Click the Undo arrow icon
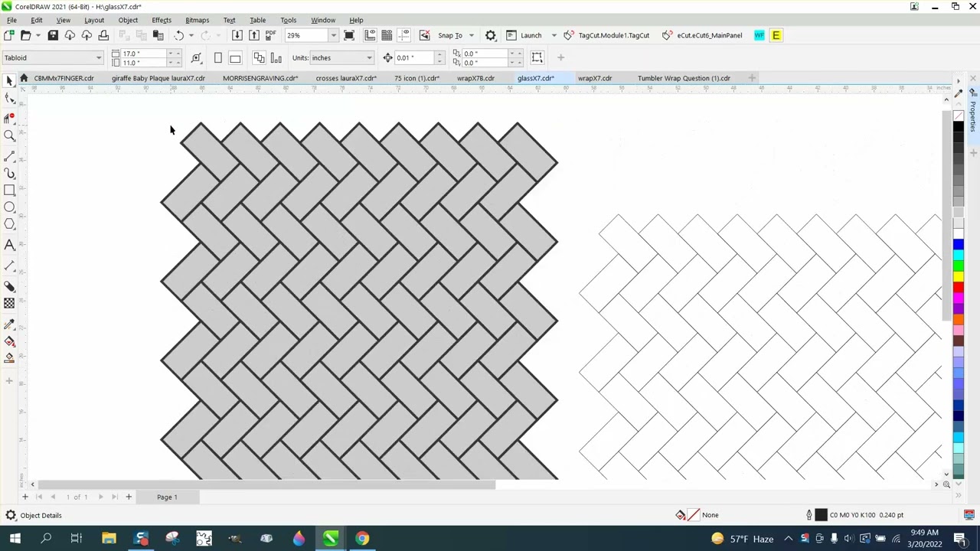This screenshot has width=980, height=551. click(x=178, y=35)
